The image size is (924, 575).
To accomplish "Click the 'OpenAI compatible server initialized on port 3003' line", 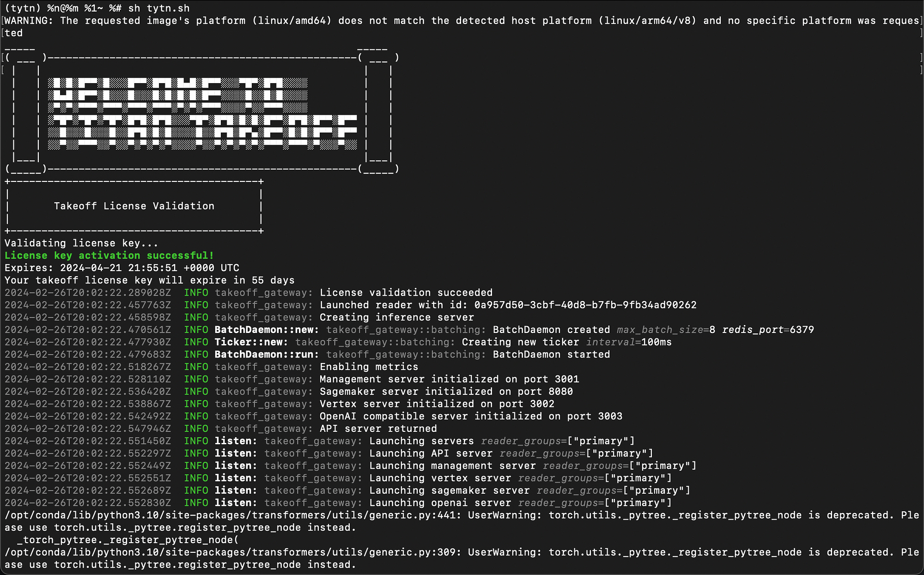I will [x=471, y=416].
